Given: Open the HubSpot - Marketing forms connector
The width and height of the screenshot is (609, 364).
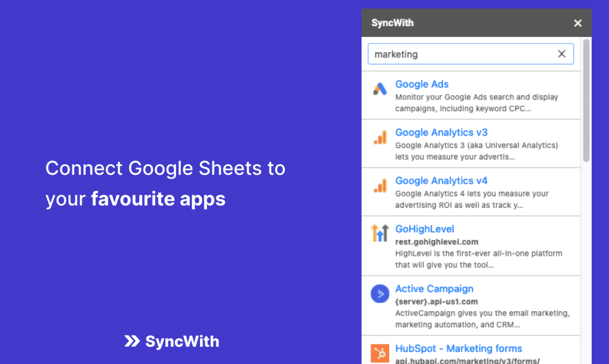Looking at the screenshot, I should coord(458,348).
